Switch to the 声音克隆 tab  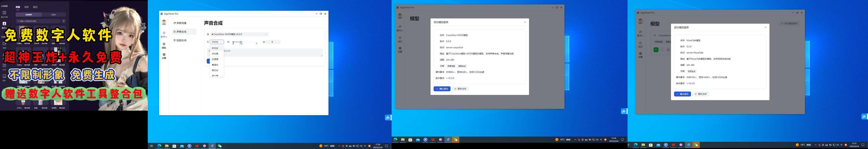(x=180, y=23)
